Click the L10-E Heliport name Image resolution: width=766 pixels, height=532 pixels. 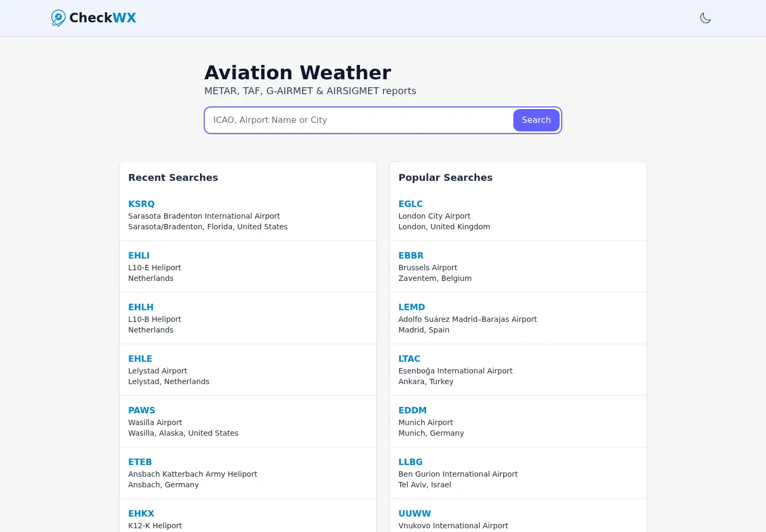(x=154, y=268)
